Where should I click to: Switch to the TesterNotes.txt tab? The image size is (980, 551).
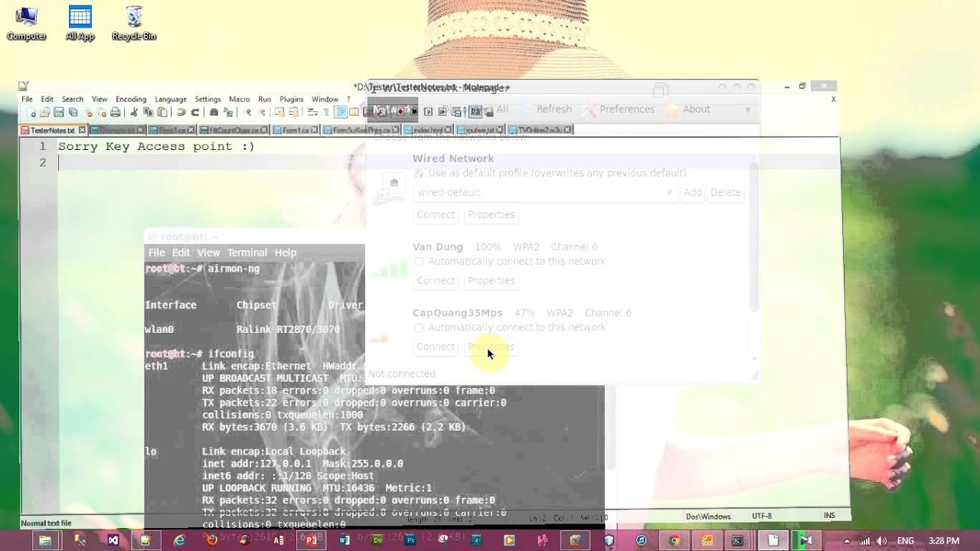52,130
